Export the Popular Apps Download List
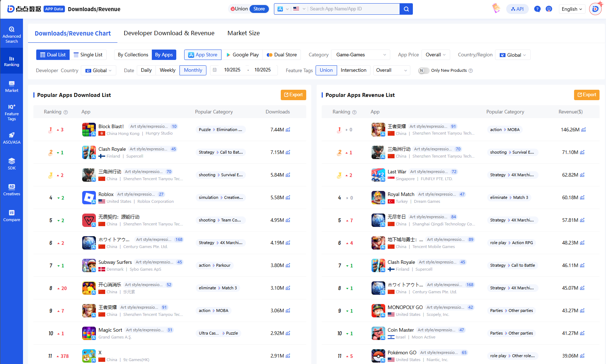 coord(293,95)
